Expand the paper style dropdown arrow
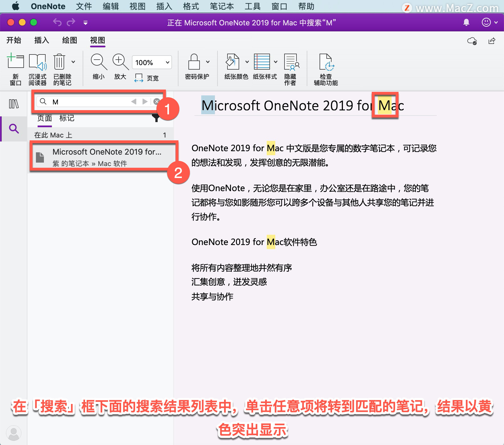The width and height of the screenshot is (504, 445). [276, 62]
